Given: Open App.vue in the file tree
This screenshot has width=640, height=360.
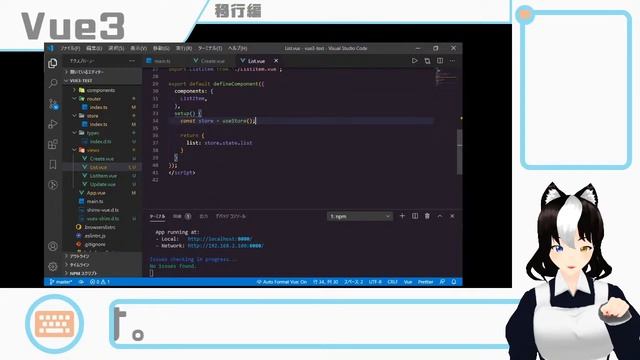Looking at the screenshot, I should pos(96,193).
